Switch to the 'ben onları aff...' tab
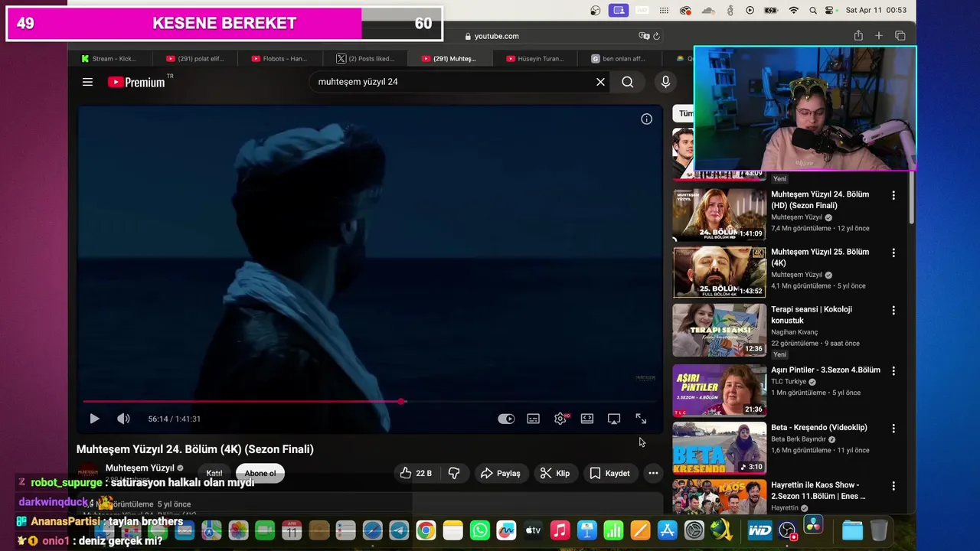Screen dimensions: 980x551 pos(619,58)
